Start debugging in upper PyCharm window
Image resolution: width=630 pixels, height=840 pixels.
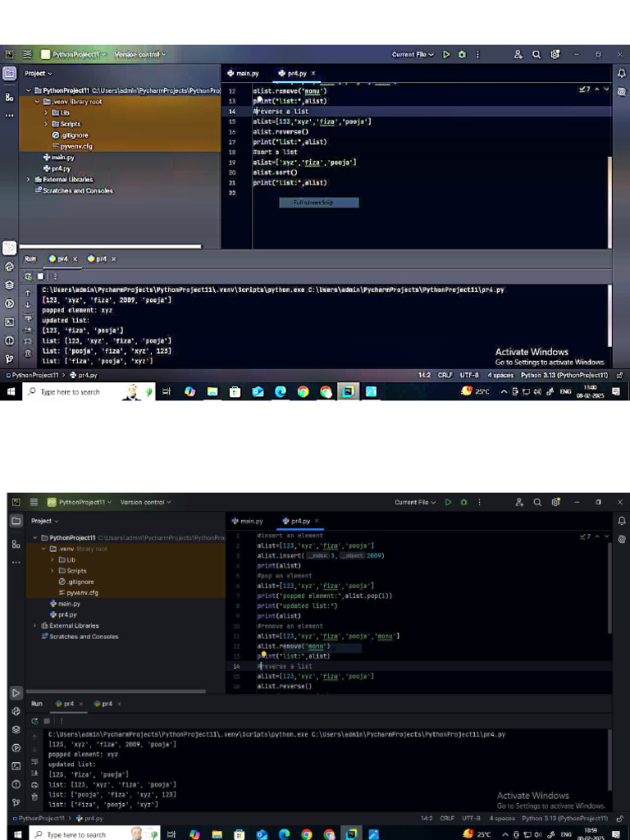[x=462, y=55]
